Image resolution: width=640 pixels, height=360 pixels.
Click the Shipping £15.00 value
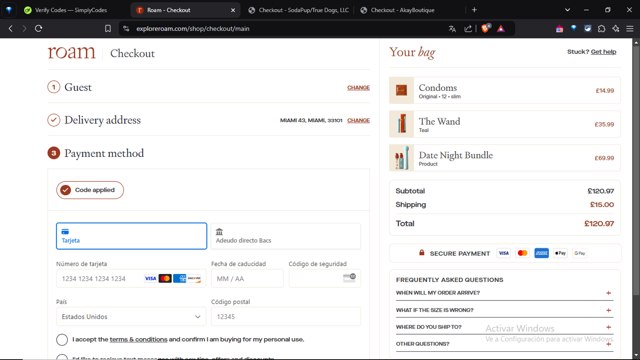(x=602, y=205)
